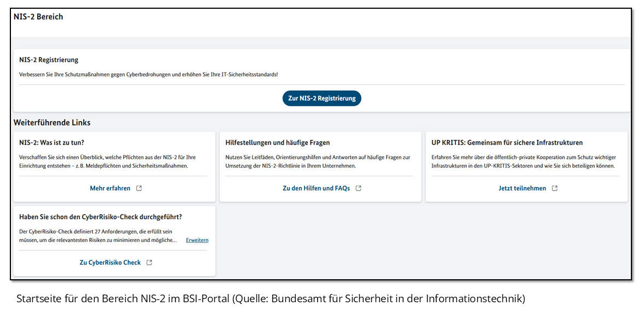Click the NIS-2 Registrierung card title
Viewport: 644px width, 311px height.
coord(49,60)
